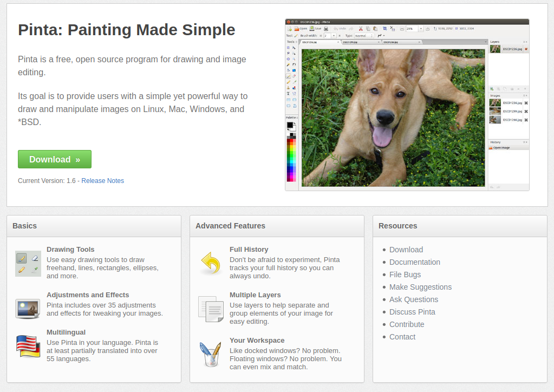This screenshot has height=392, width=554.
Task: Click the 'Drawing Tools' heading
Action: point(70,249)
